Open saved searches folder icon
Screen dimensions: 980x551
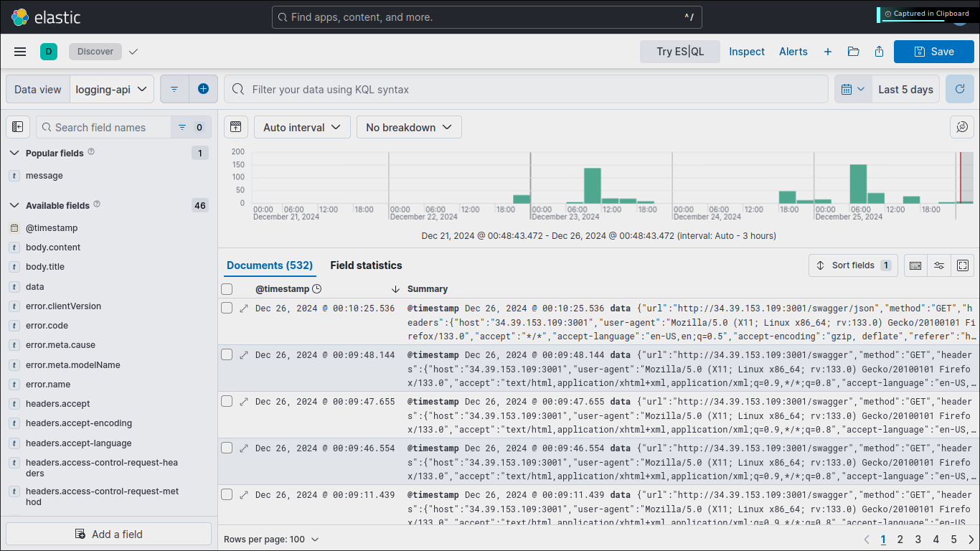853,52
